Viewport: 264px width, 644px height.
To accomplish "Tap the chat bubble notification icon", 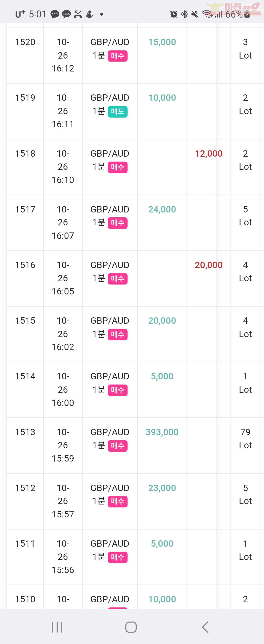I will (55, 14).
